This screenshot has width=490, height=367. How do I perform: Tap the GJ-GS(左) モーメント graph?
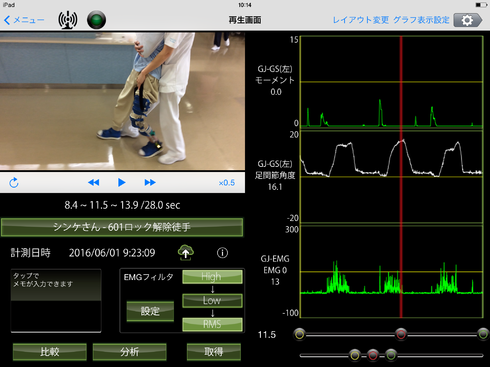pos(392,82)
